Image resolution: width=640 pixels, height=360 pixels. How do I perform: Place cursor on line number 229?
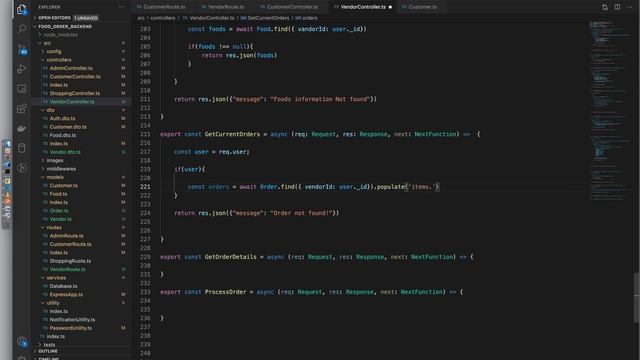click(145, 257)
